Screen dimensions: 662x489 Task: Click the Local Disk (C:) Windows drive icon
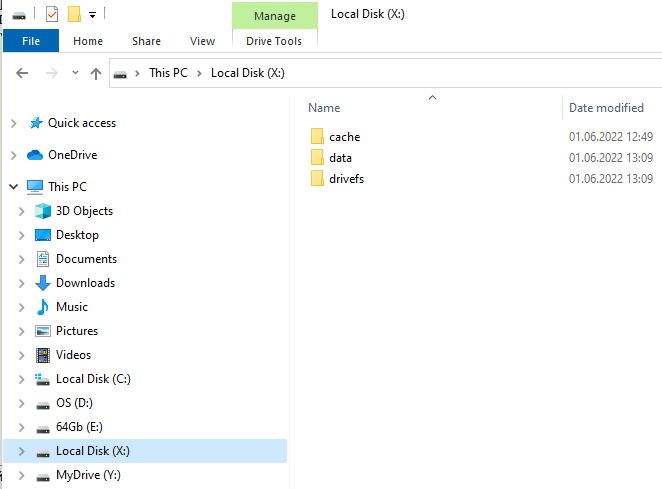pos(42,379)
